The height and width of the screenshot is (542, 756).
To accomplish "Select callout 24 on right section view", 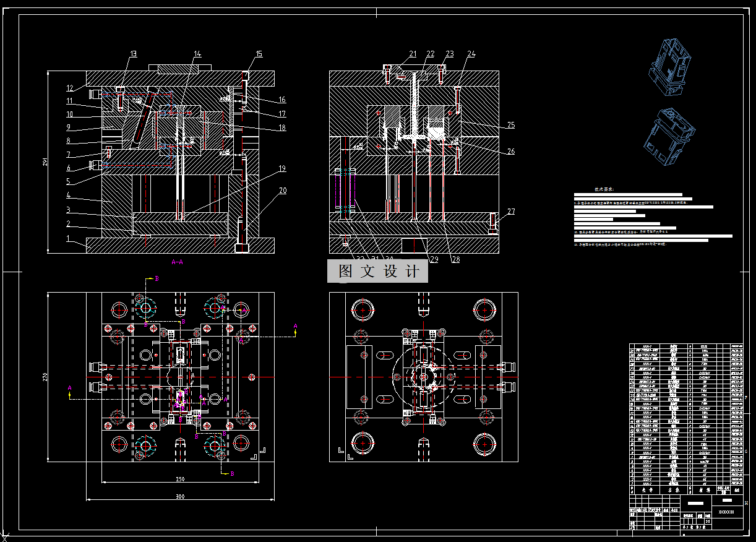I will pyautogui.click(x=471, y=54).
